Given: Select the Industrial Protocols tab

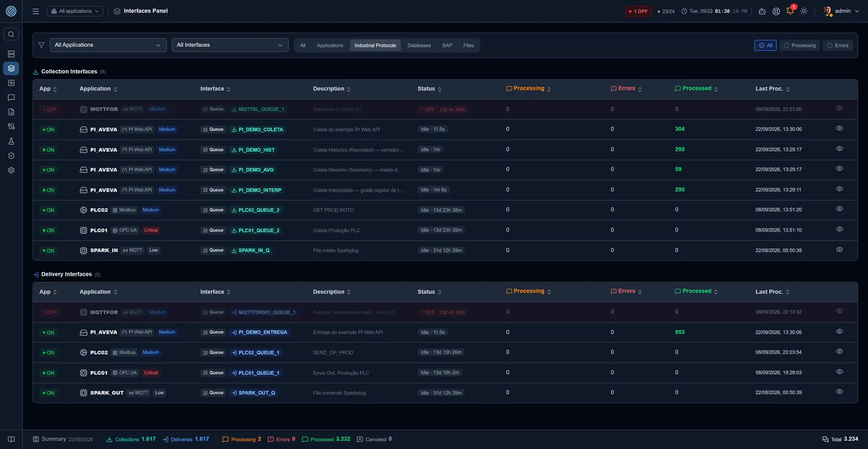Looking at the screenshot, I should pyautogui.click(x=375, y=46).
